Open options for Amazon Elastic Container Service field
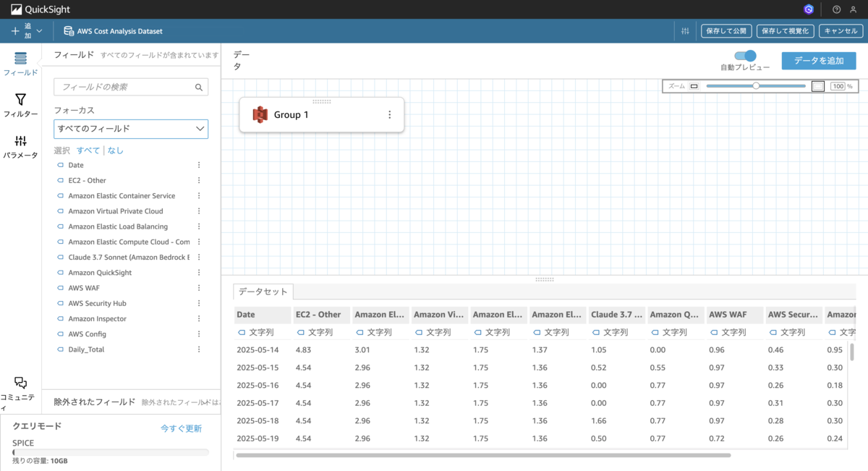The image size is (868, 471). (199, 196)
